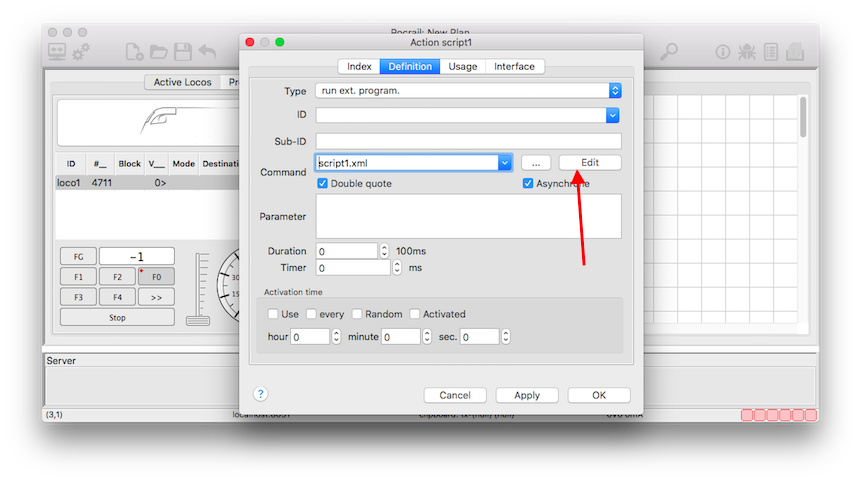Screen dimensions: 861x482
Task: Click the new plan document icon
Action: pos(134,51)
